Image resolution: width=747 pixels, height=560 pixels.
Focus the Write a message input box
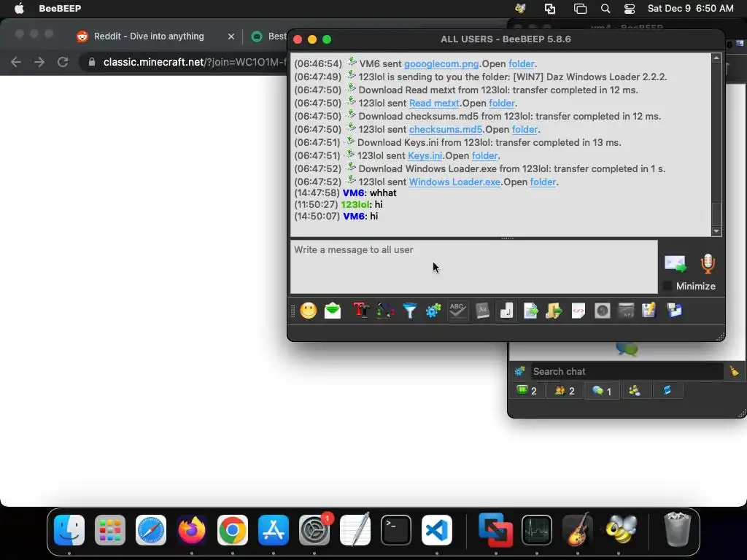point(474,267)
